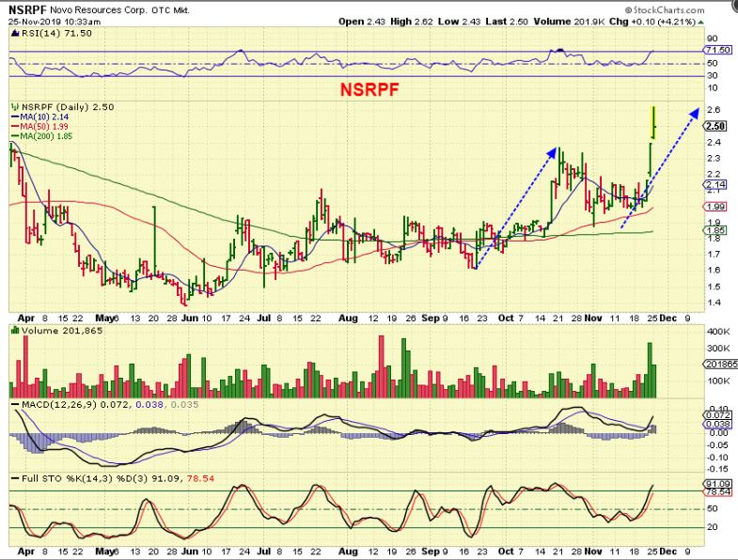Image resolution: width=738 pixels, height=560 pixels.
Task: Click the Jul label on bottom date axis
Action: pos(264,551)
